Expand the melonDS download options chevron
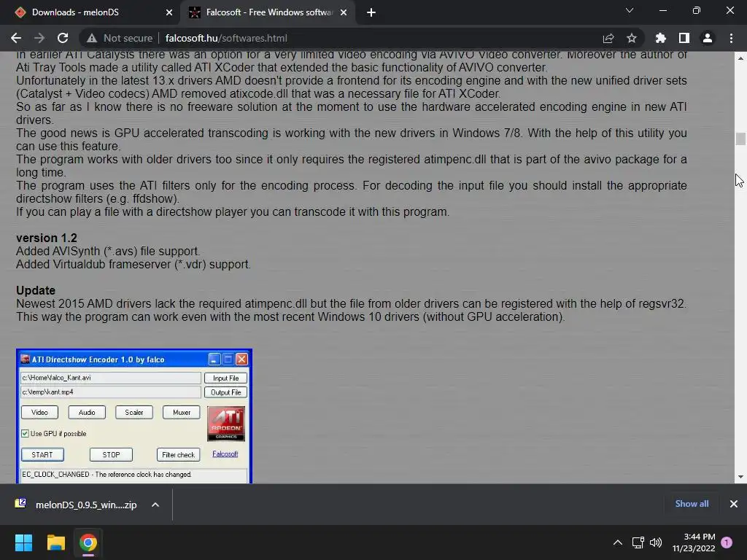 (155, 505)
